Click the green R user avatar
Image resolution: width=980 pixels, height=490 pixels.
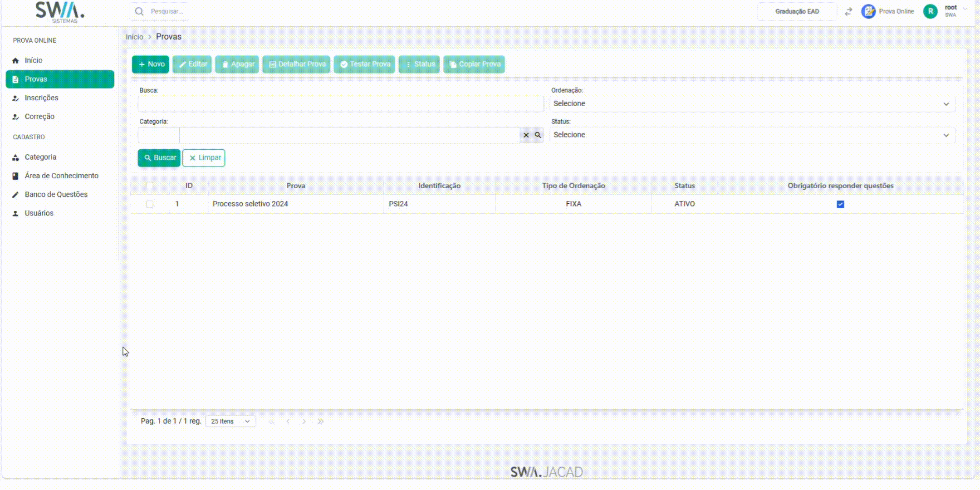pos(930,11)
